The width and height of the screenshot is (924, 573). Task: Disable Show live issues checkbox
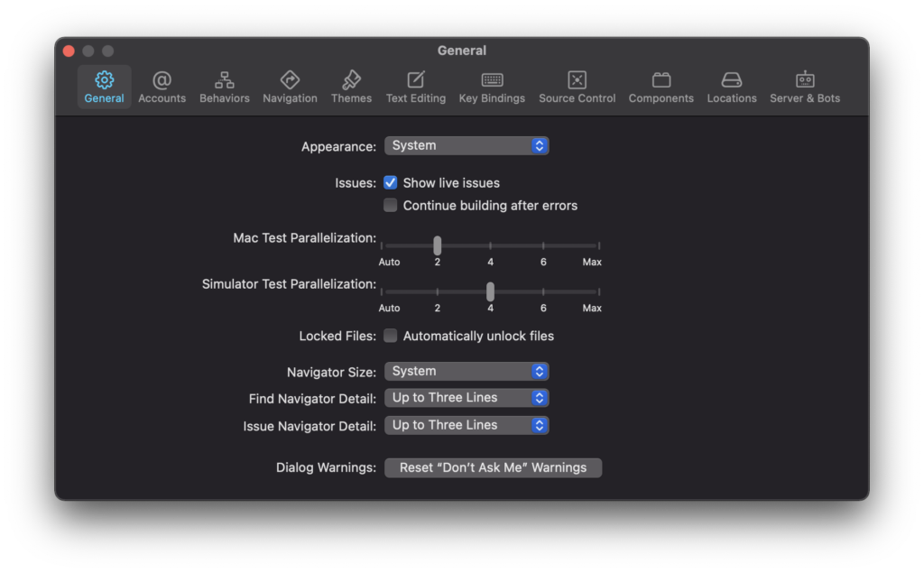click(390, 183)
